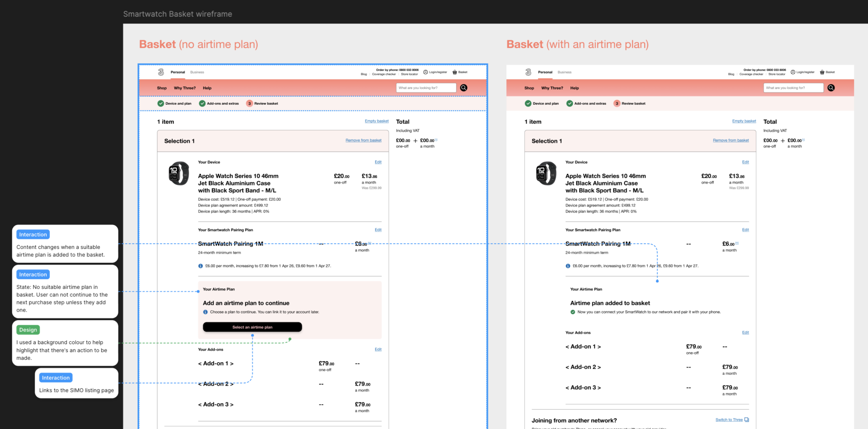
Task: Click 'Empty basket' link in the no-airtime basket
Action: click(x=377, y=121)
